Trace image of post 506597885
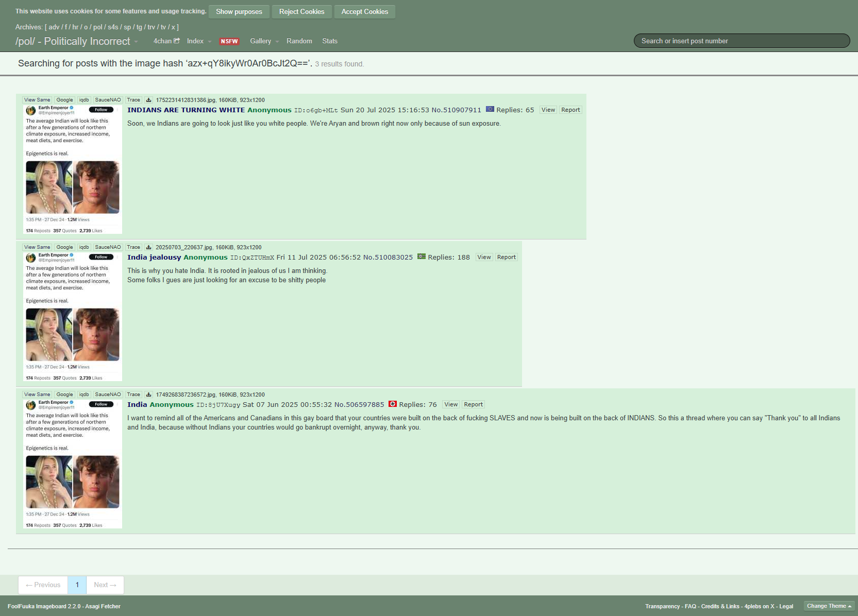Viewport: 858px width, 616px height. tap(133, 395)
